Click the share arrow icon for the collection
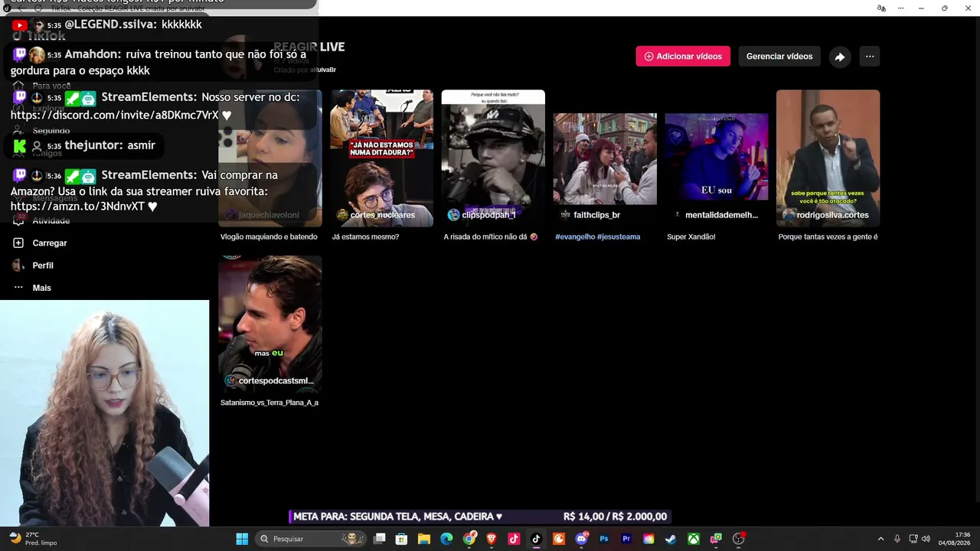980x551 pixels. coord(840,57)
